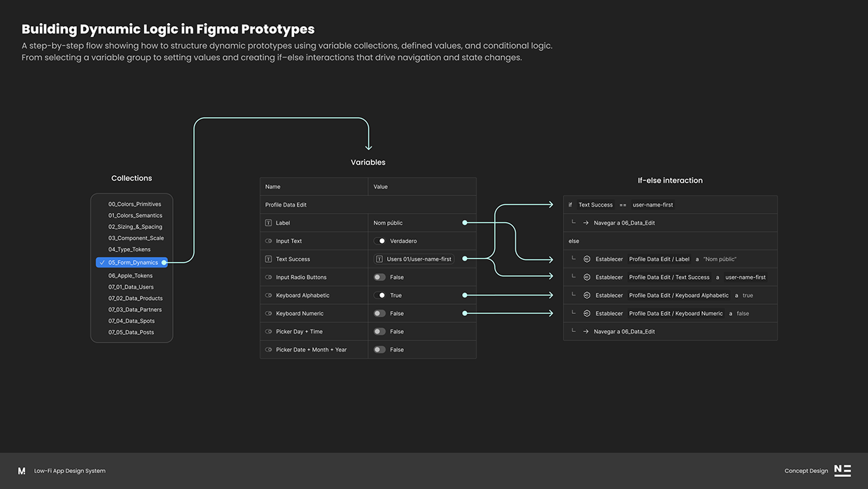Image resolution: width=868 pixels, height=489 pixels.
Task: Click set-variable icon in Keyboard Alphabetic Establecer row
Action: coord(587,296)
